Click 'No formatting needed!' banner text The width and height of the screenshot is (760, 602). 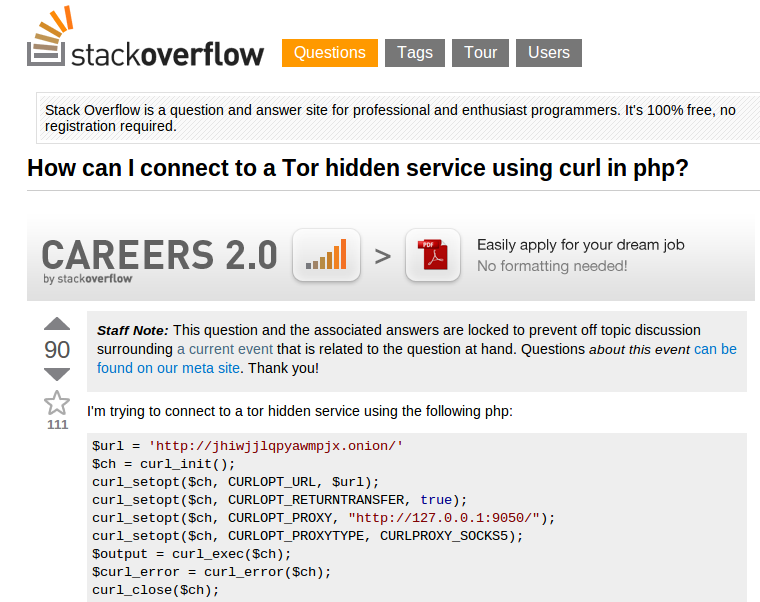552,266
